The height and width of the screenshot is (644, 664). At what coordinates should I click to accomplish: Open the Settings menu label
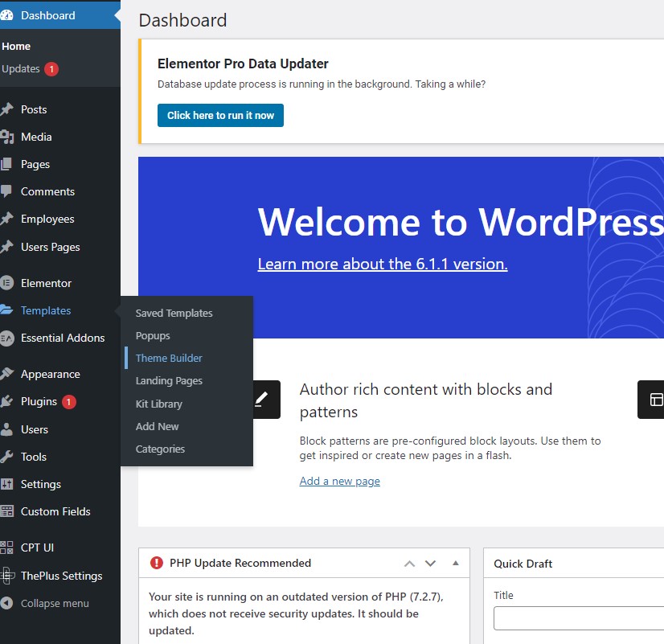pyautogui.click(x=41, y=484)
